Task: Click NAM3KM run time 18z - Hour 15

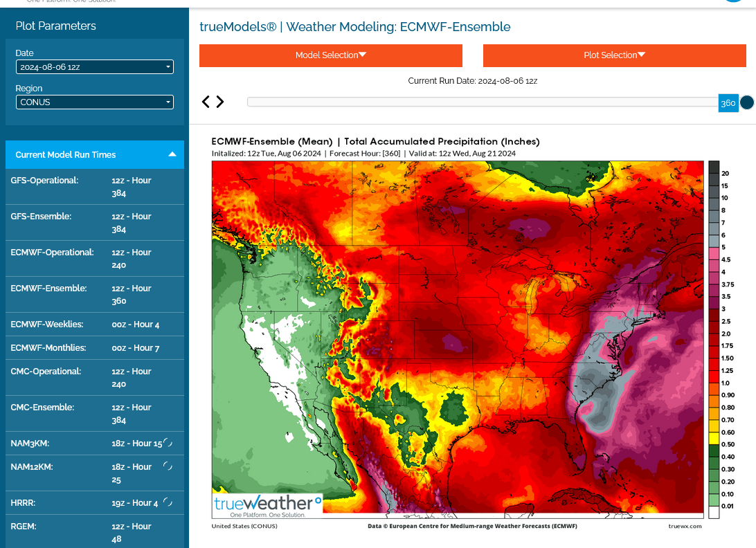Action: tap(137, 444)
